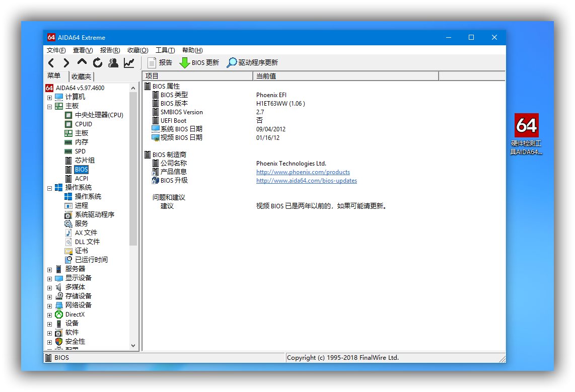Screen dimensions: 575x392
Task: Select the SPD tree item
Action: (80, 151)
